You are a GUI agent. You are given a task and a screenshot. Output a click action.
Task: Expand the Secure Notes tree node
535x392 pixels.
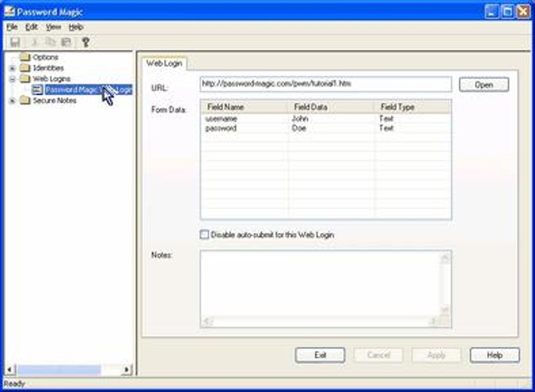[x=12, y=101]
